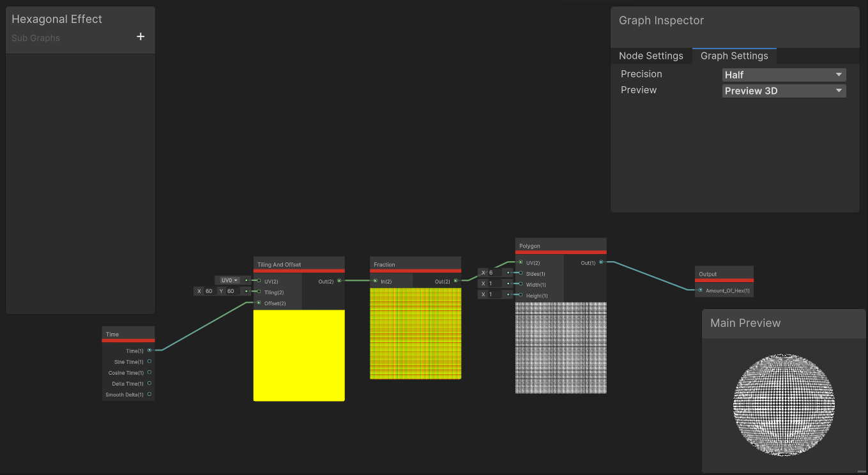Click the Amount_Of_Hex port on the Output node

click(x=701, y=289)
